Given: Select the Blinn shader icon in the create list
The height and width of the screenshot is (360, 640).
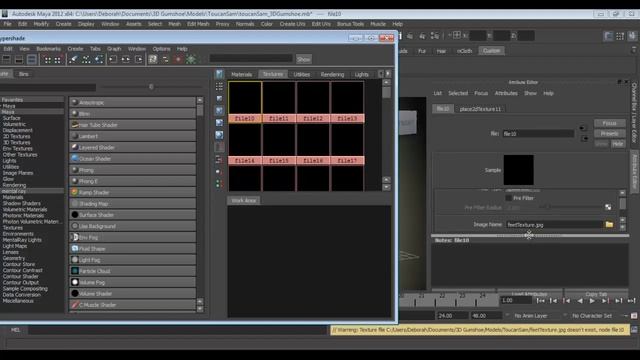Looking at the screenshot, I should pyautogui.click(x=75, y=113).
